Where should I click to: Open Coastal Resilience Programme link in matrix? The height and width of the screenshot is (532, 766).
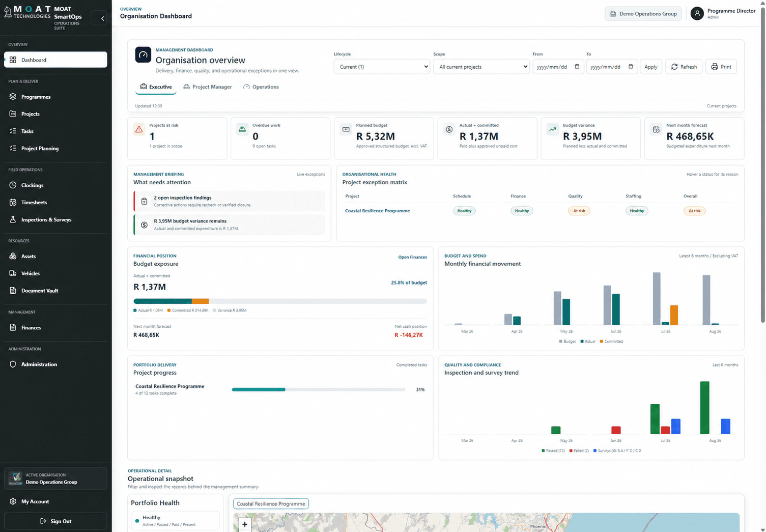coord(377,211)
